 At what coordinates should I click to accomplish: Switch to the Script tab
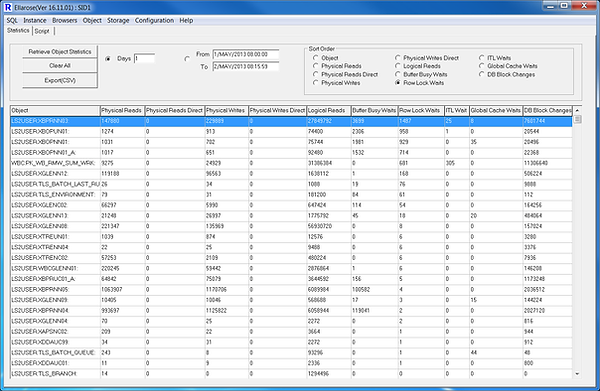pos(42,31)
